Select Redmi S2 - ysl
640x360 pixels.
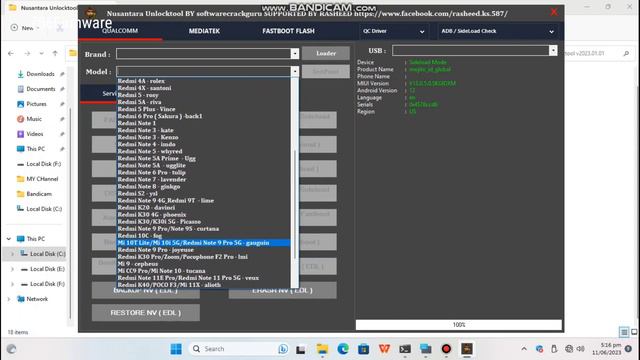[x=138, y=193]
